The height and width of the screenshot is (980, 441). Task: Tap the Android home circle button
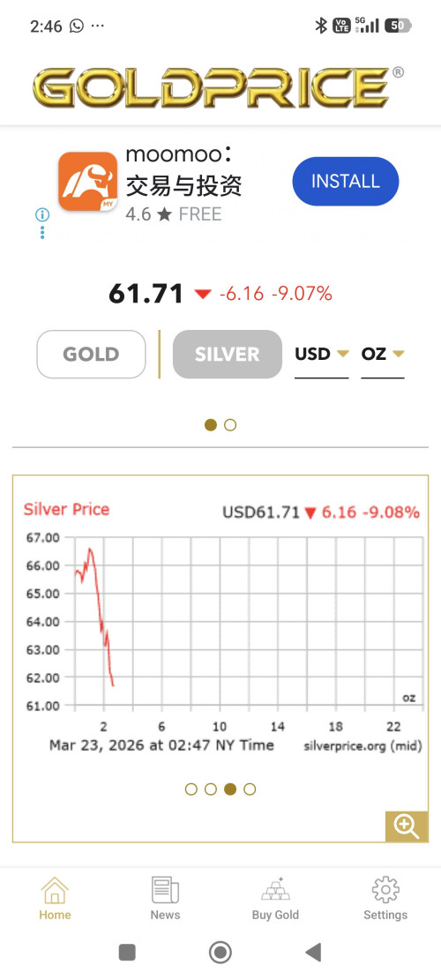(x=220, y=953)
